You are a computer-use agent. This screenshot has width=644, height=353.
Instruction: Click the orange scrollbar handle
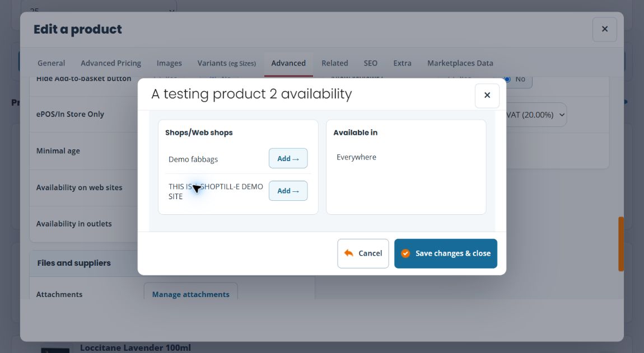(621, 244)
